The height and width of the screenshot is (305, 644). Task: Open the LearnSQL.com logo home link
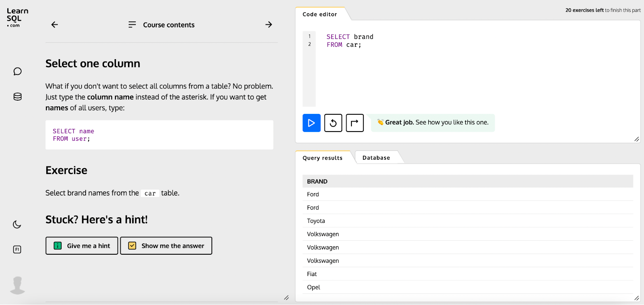(x=17, y=18)
